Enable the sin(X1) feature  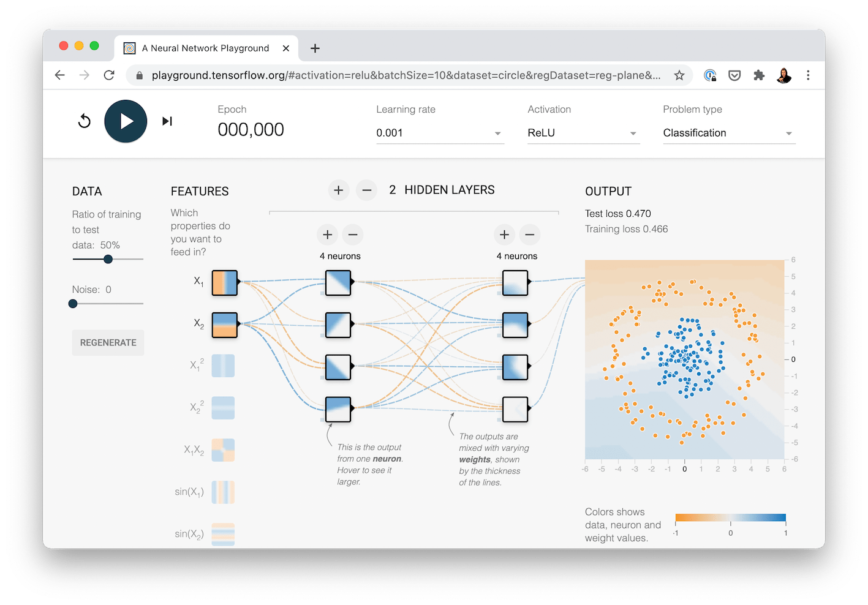point(223,492)
